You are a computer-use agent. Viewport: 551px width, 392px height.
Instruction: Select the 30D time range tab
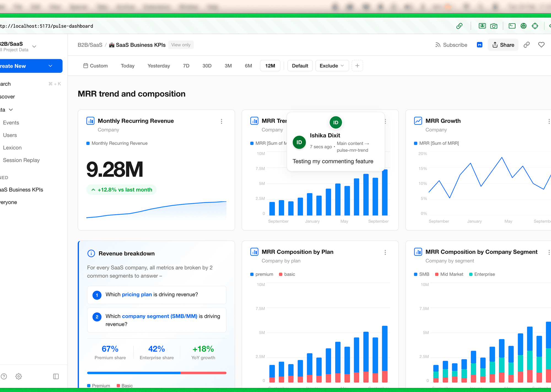click(x=207, y=66)
